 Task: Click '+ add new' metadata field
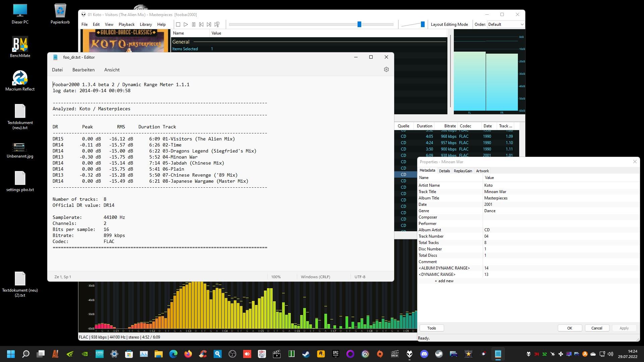444,281
